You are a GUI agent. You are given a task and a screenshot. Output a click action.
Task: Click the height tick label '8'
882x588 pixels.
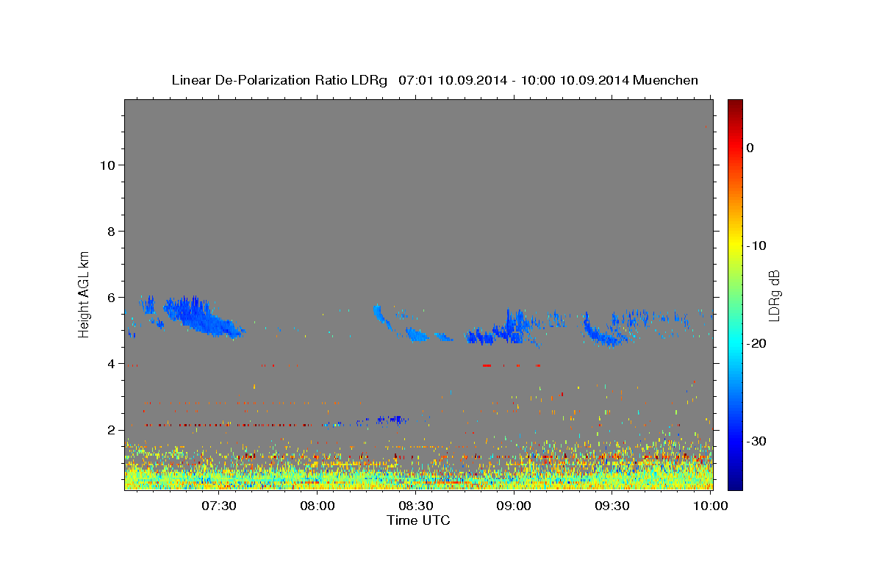(112, 232)
